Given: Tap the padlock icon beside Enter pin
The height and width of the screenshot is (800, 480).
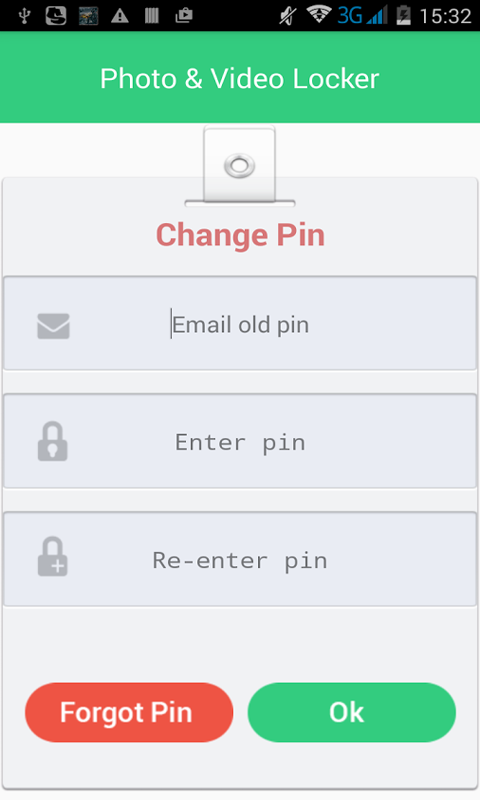Looking at the screenshot, I should point(53,441).
